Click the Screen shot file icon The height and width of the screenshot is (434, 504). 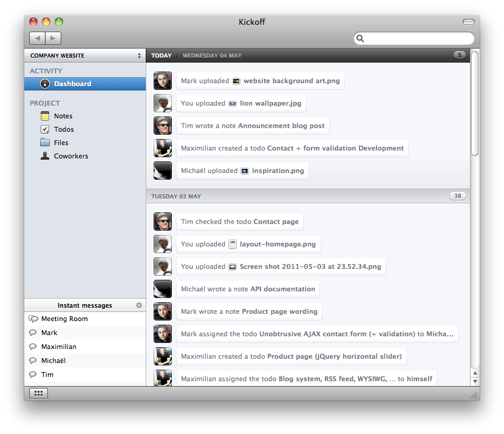click(233, 266)
